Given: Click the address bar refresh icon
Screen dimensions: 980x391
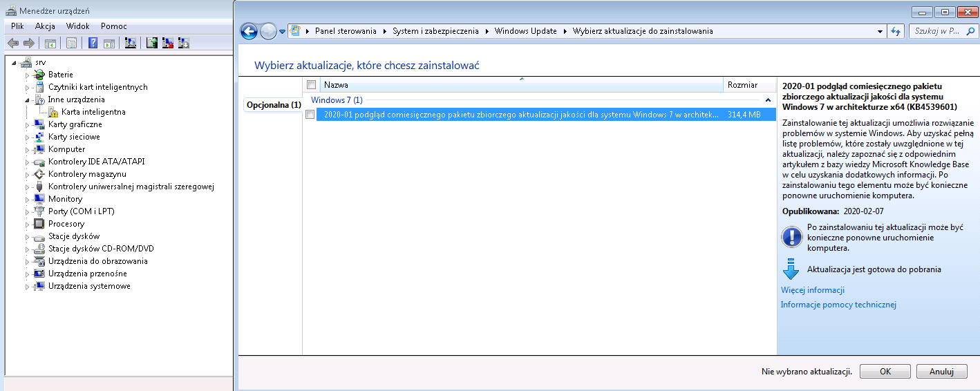Looking at the screenshot, I should (x=896, y=31).
